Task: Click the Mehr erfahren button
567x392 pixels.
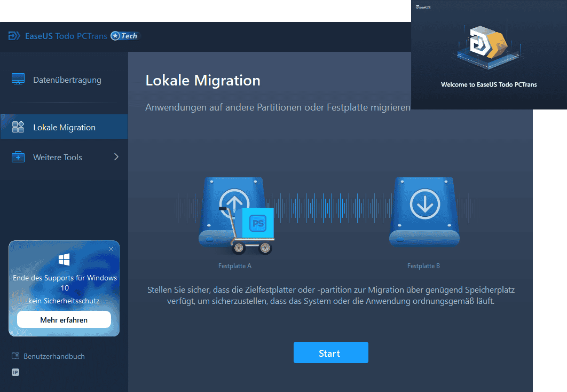Action: 64,320
